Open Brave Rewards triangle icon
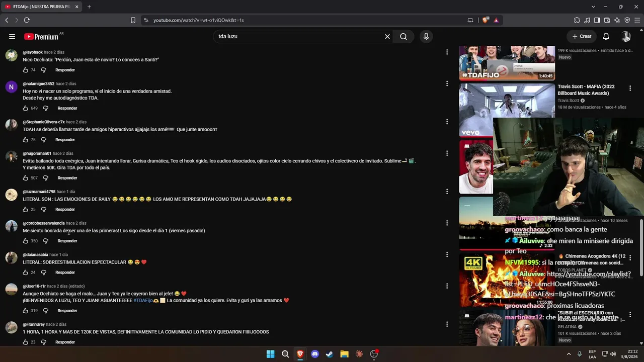Image resolution: width=644 pixels, height=362 pixels. point(496,20)
